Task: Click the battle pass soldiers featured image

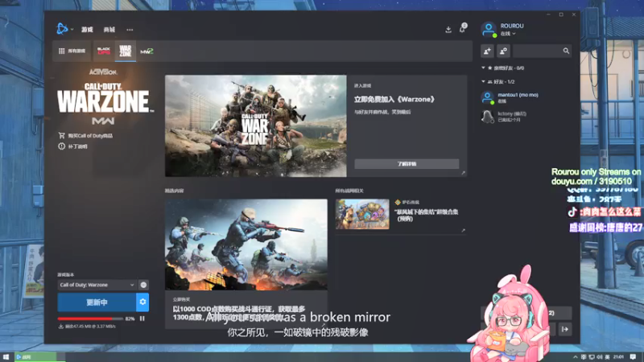Action: (246, 245)
